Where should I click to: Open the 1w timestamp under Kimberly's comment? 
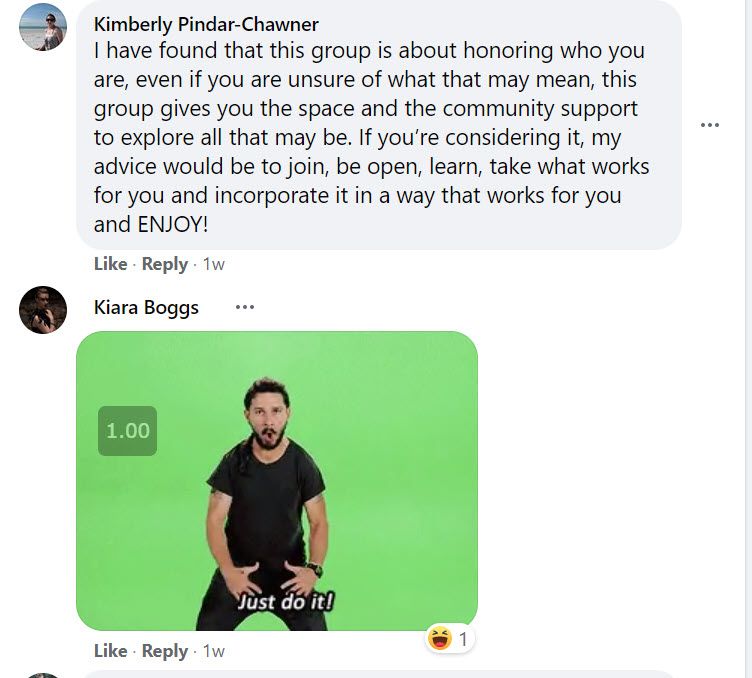[214, 265]
